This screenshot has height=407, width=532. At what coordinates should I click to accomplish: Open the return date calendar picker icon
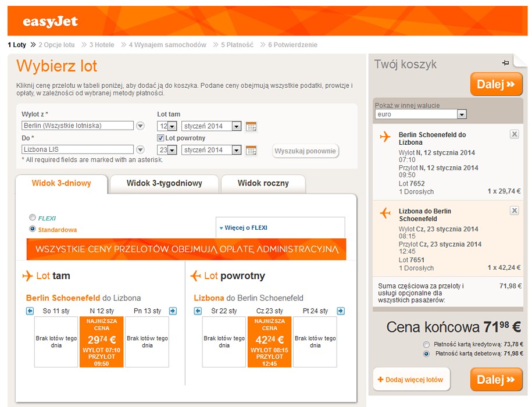coord(251,150)
